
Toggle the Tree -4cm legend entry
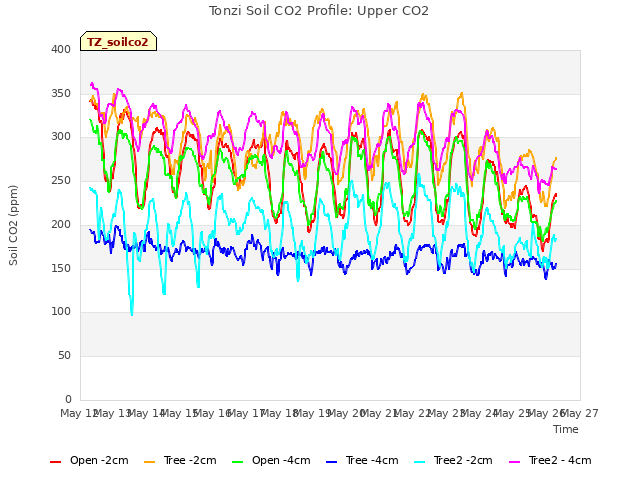click(362, 460)
